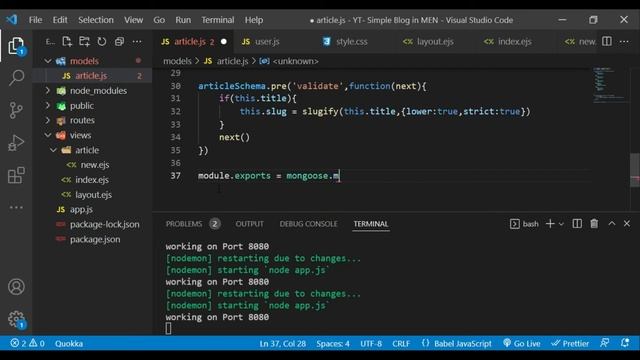Open the Explorer view in activity bar
Viewport: 640px width, 360px height.
(16, 46)
